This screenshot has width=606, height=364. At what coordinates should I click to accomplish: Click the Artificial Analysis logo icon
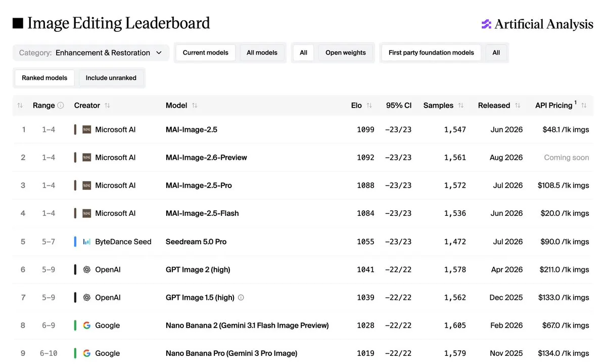pos(486,24)
